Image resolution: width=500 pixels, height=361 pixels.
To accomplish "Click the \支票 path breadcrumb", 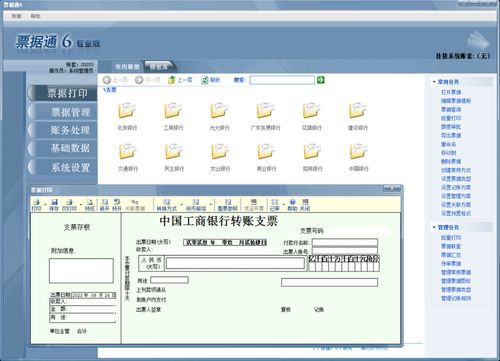I will [x=110, y=90].
